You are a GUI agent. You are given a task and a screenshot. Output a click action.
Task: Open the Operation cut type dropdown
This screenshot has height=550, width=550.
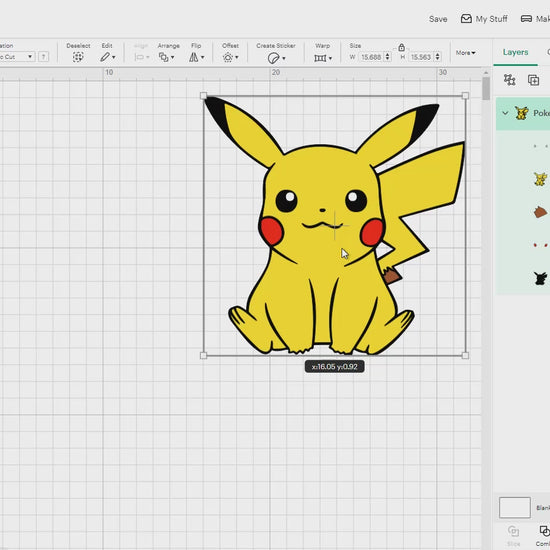coord(17,56)
